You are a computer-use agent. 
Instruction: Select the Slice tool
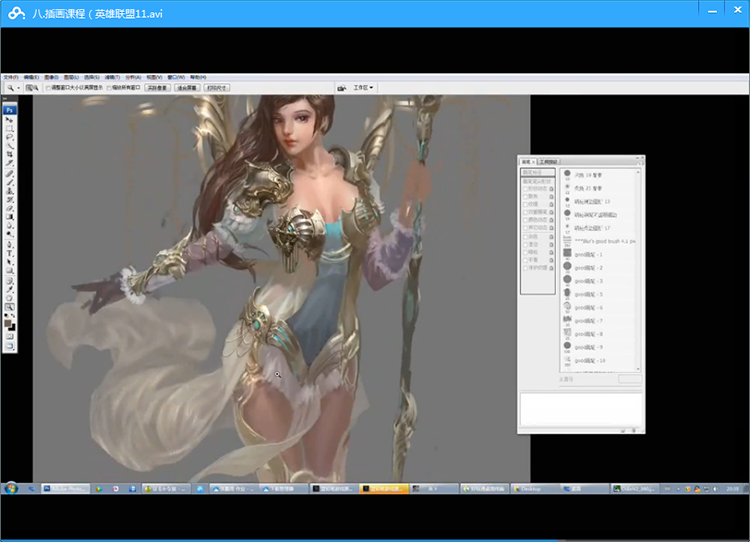point(10,163)
